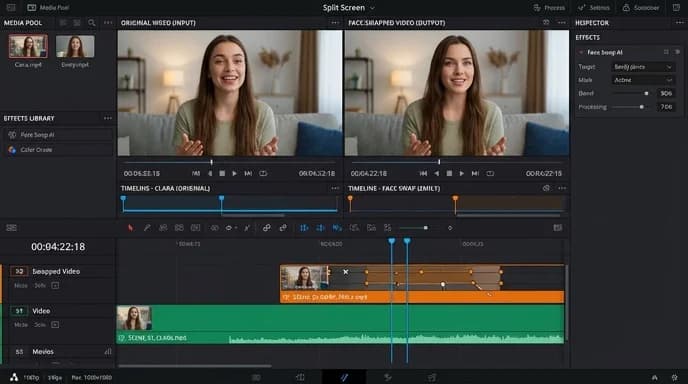Image resolution: width=688 pixels, height=384 pixels.
Task: Stop playback in Original Video viewer
Action: (222, 173)
